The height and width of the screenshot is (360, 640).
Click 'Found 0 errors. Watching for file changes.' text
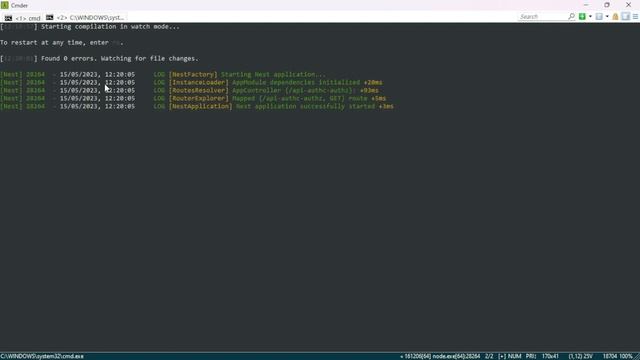pos(120,59)
